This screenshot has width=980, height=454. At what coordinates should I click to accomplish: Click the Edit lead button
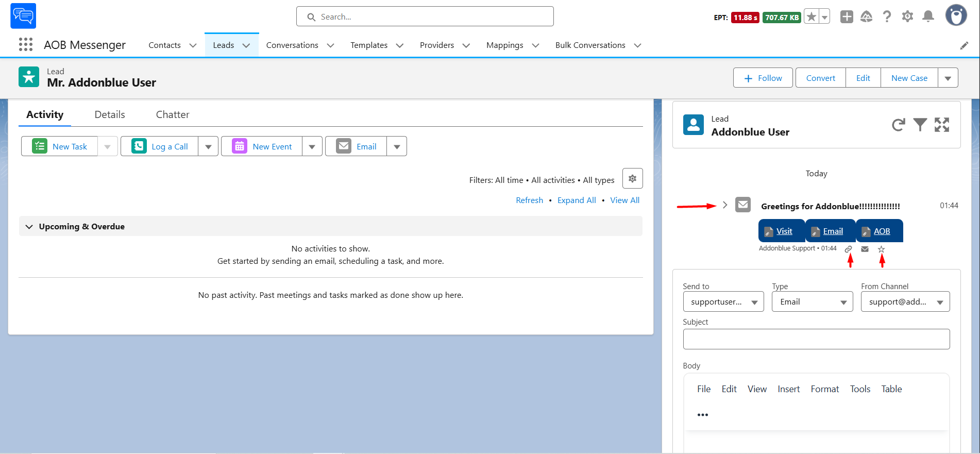tap(863, 78)
